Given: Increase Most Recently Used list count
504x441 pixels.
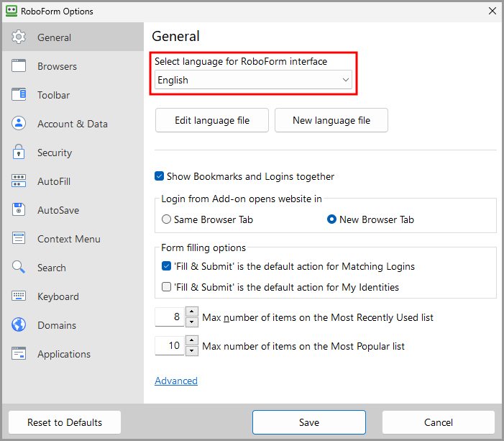Looking at the screenshot, I should 192,312.
